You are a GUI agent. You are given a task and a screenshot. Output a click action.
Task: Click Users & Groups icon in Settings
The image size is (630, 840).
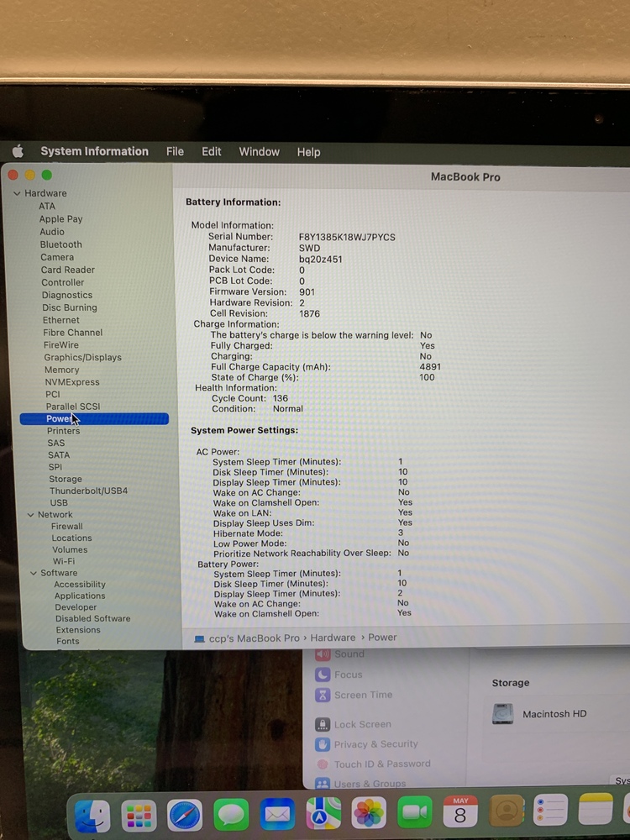pyautogui.click(x=323, y=784)
